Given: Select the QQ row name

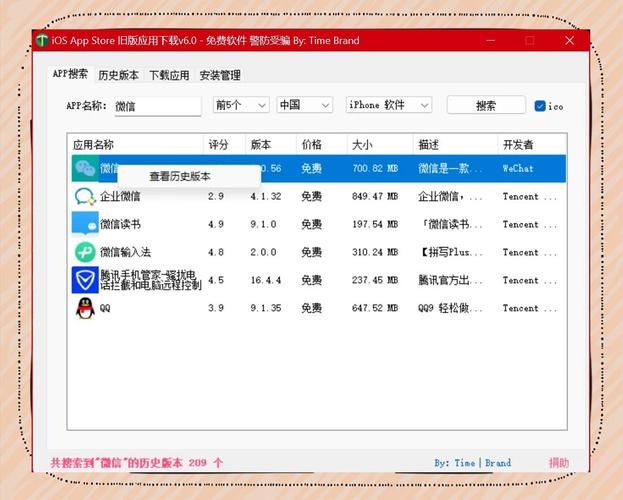Looking at the screenshot, I should [x=105, y=308].
